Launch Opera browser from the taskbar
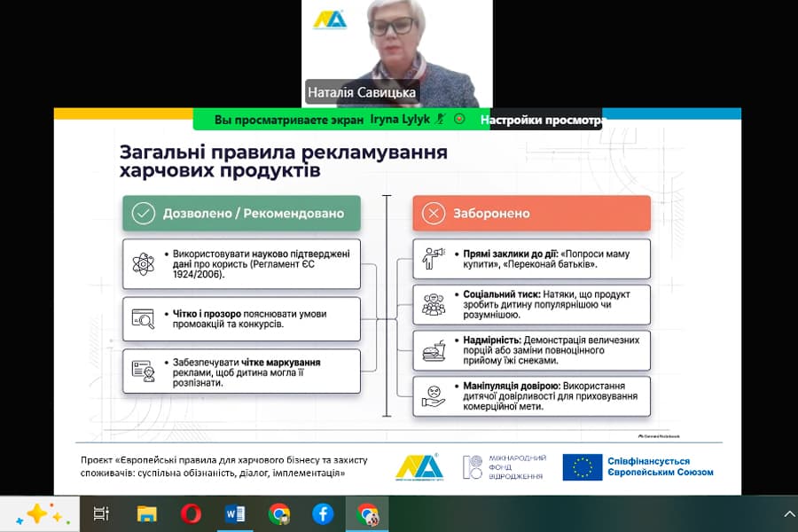 pyautogui.click(x=191, y=514)
